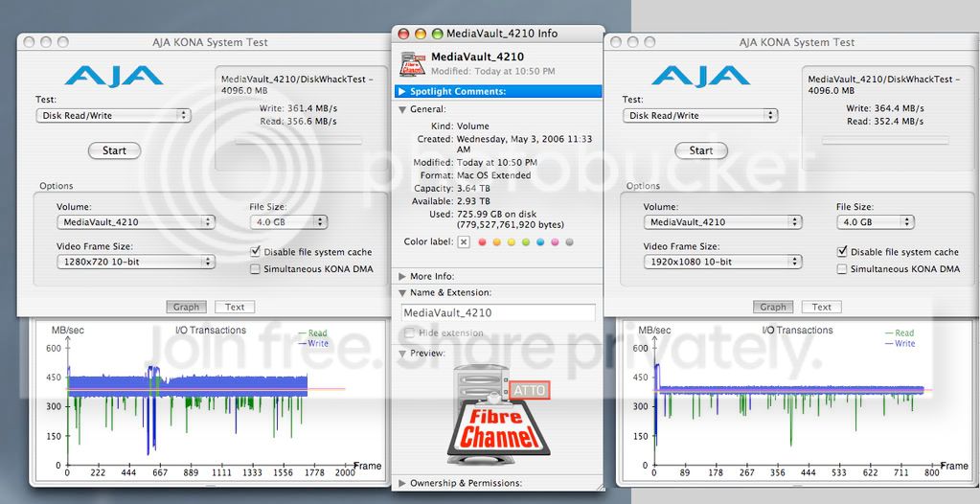980x504 pixels.
Task: Tick the Hide extension checkbox
Action: 409,332
